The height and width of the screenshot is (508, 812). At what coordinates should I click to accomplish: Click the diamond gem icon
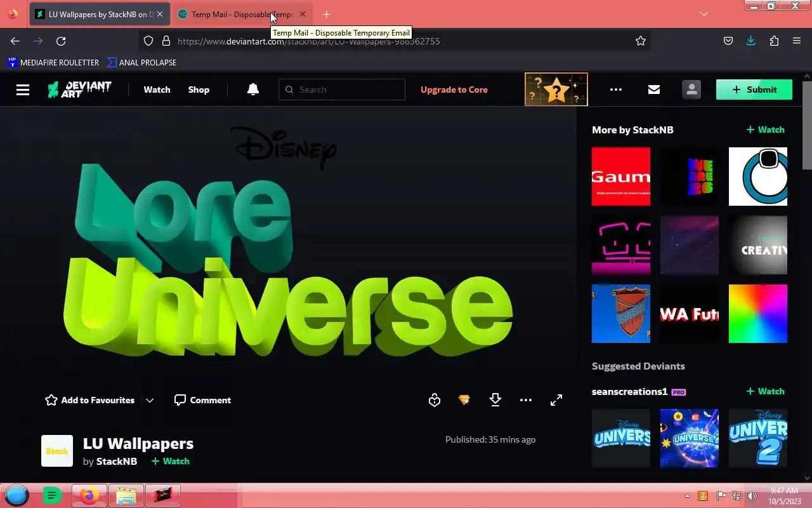[x=464, y=400]
